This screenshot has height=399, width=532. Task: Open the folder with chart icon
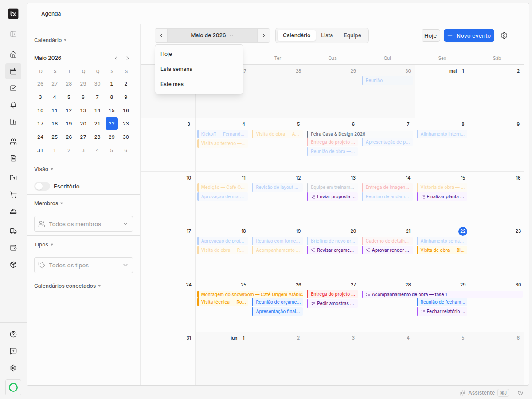(x=13, y=178)
